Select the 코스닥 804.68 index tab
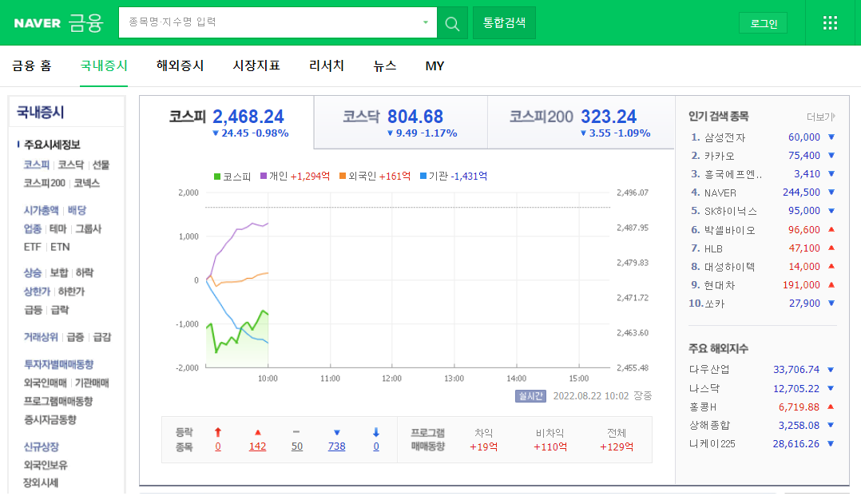The width and height of the screenshot is (861, 504). tap(401, 122)
